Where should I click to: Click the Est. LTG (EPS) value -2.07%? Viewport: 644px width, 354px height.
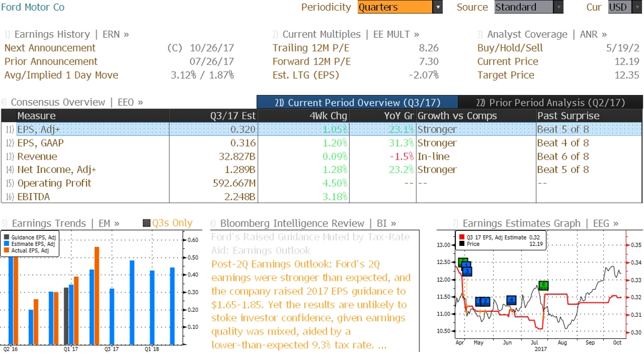tap(423, 75)
